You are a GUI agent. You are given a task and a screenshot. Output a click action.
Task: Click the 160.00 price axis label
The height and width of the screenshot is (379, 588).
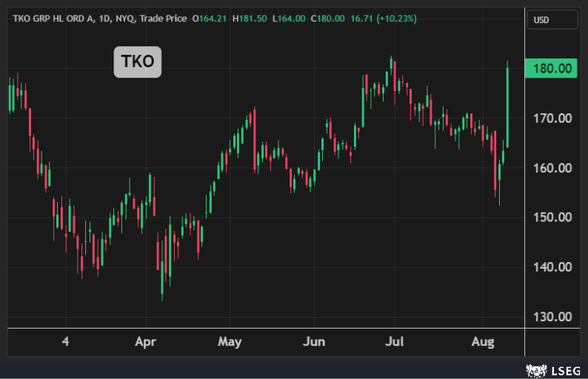pos(554,167)
